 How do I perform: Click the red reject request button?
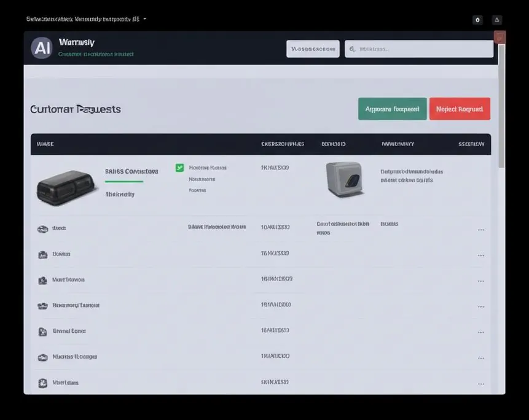[x=460, y=109]
